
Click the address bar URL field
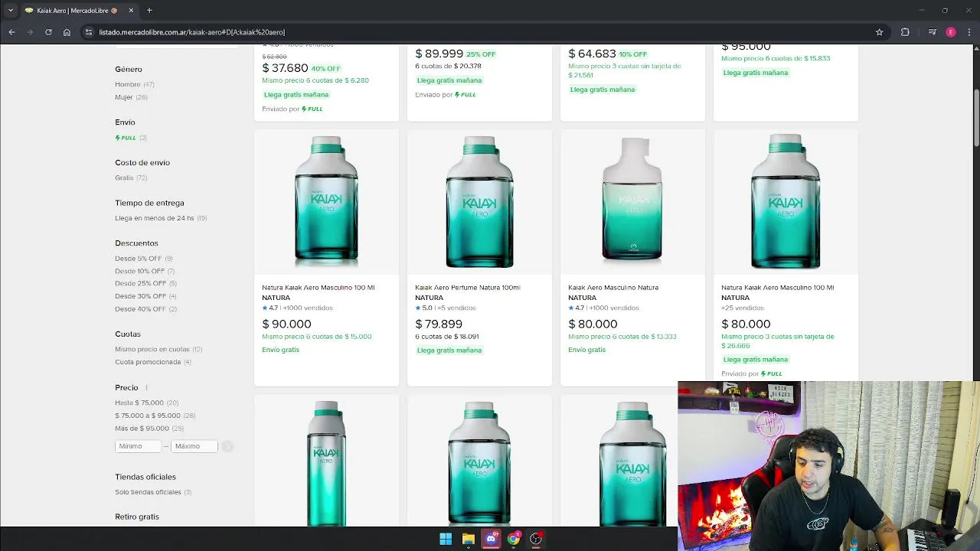click(482, 32)
